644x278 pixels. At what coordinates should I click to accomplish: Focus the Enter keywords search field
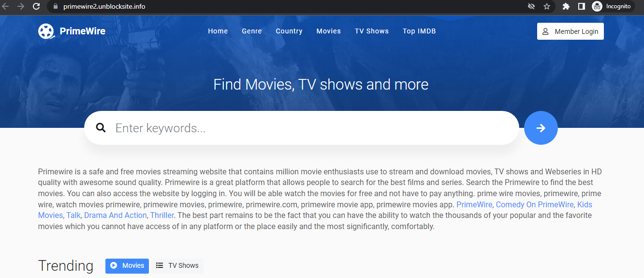pyautogui.click(x=302, y=128)
